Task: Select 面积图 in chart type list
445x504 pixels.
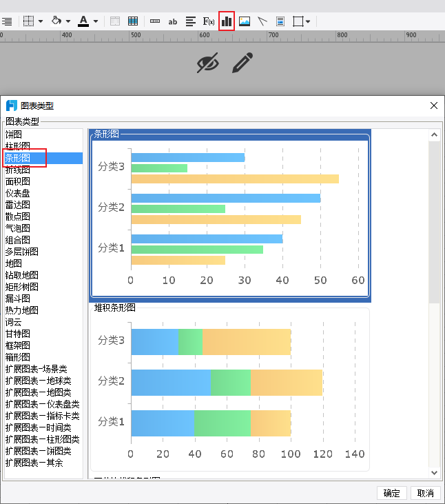Action: (x=43, y=181)
